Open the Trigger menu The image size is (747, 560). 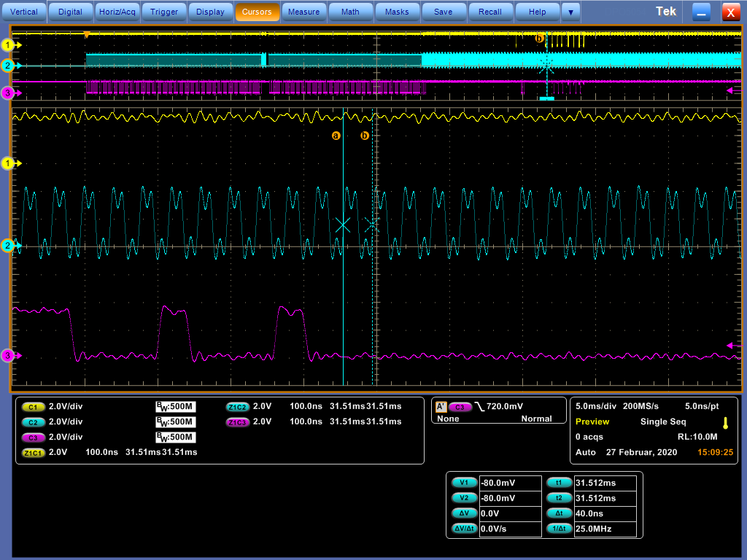[164, 12]
